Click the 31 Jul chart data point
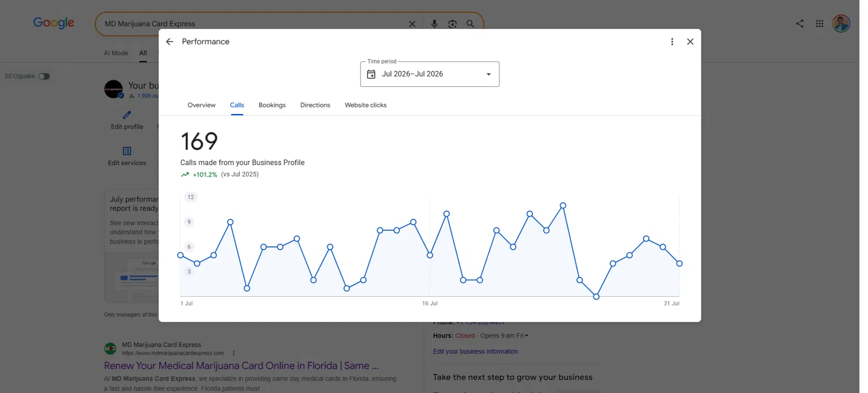Screen dimensions: 868x393 pyautogui.click(x=679, y=263)
